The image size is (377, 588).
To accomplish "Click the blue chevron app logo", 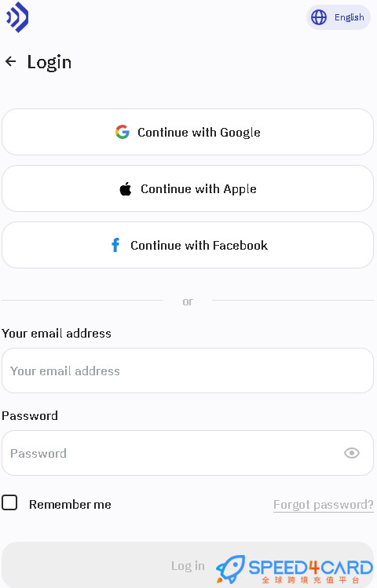I will pos(17,16).
